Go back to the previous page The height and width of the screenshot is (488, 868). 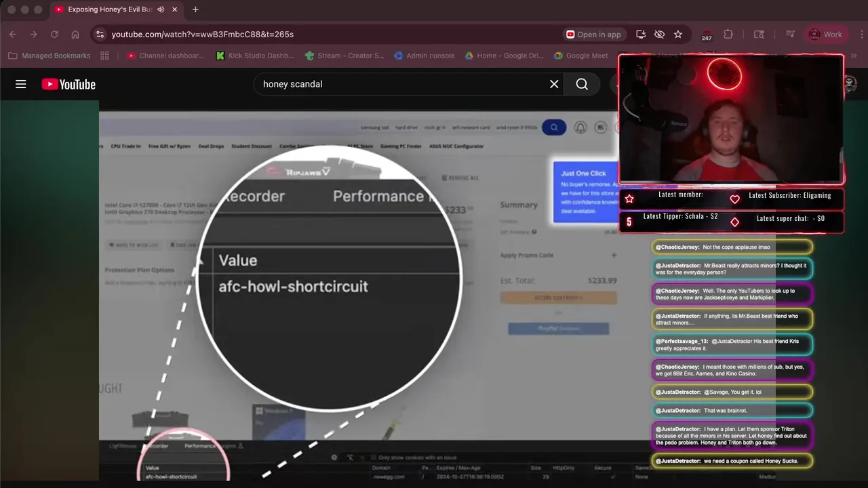tap(13, 34)
